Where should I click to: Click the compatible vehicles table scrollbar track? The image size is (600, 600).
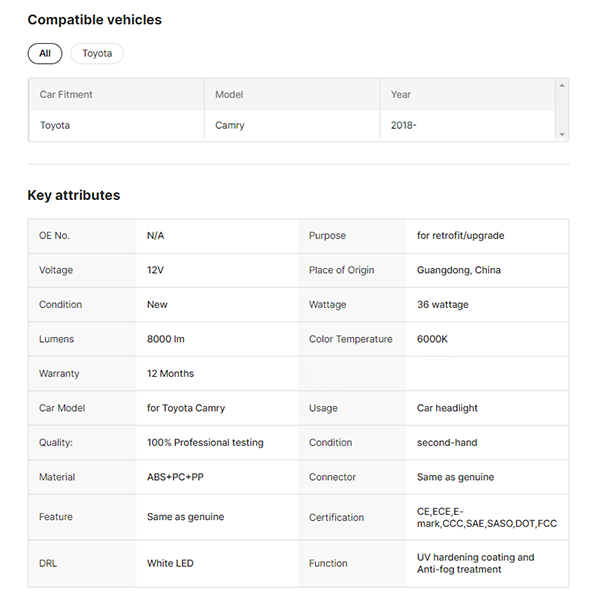(x=562, y=110)
